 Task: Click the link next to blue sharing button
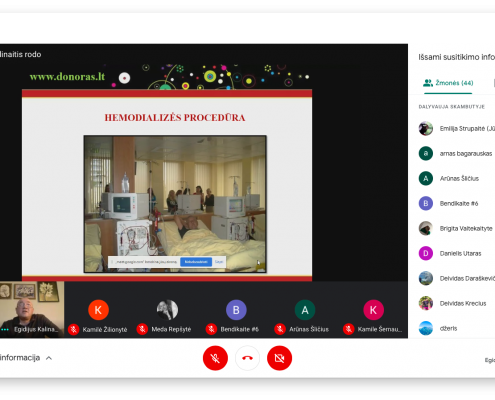(x=219, y=262)
